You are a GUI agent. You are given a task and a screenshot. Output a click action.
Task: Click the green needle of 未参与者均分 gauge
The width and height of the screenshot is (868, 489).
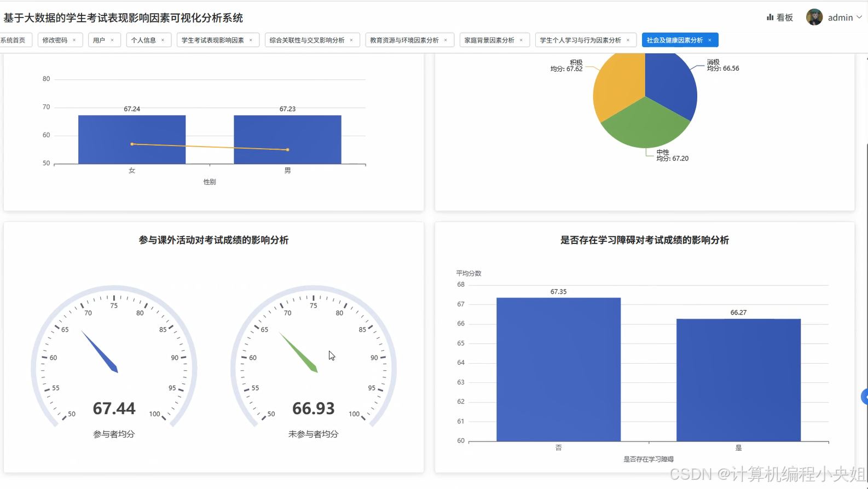(x=299, y=353)
